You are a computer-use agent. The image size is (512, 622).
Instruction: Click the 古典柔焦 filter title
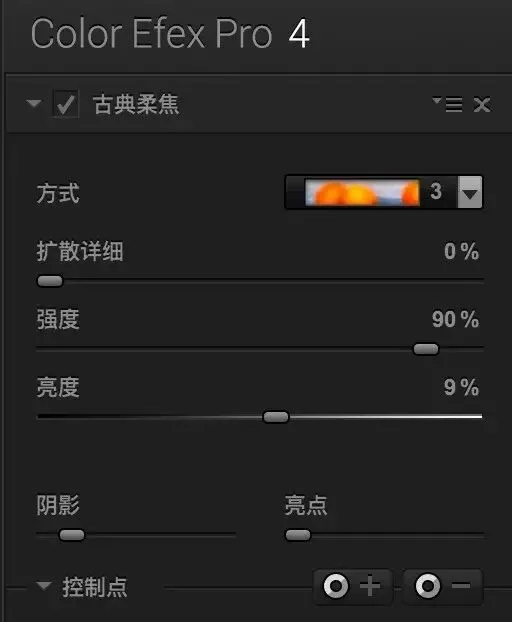pos(136,104)
